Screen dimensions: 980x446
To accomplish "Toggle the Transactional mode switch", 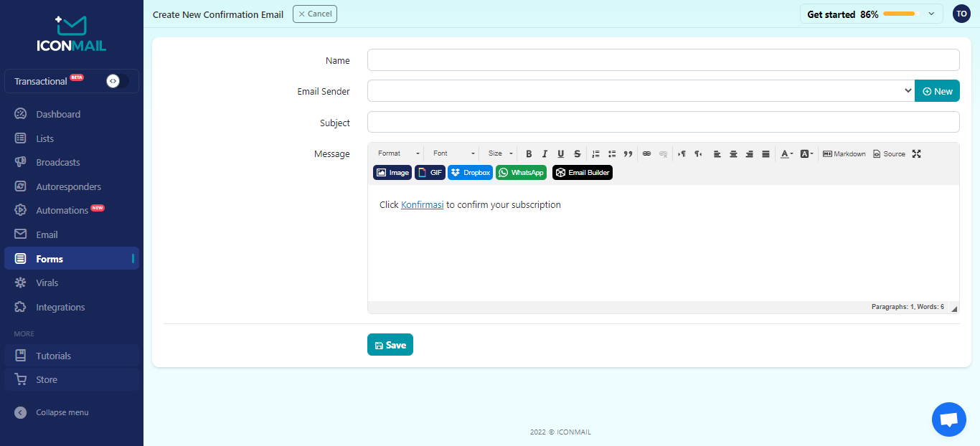I will (x=117, y=81).
